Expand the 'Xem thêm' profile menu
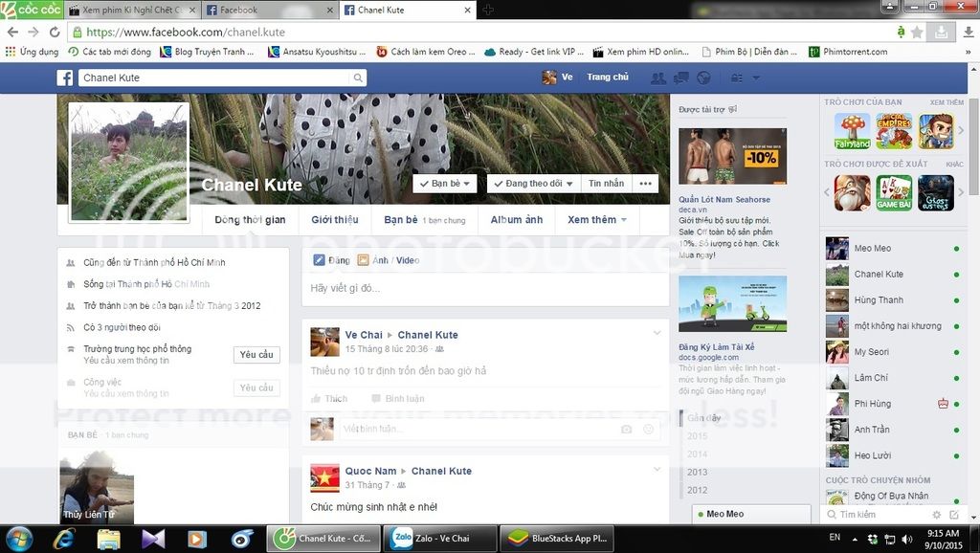 (596, 220)
